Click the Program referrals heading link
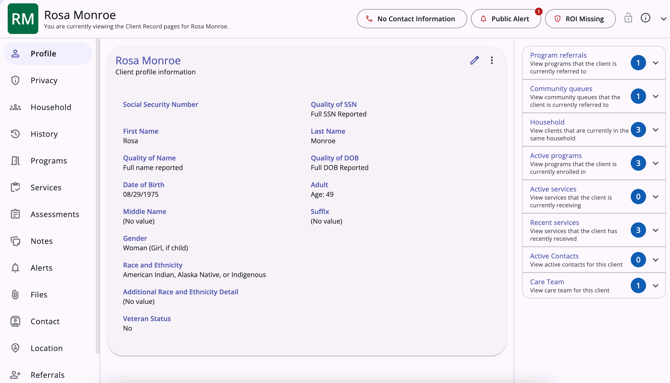The image size is (670, 383). pos(558,55)
